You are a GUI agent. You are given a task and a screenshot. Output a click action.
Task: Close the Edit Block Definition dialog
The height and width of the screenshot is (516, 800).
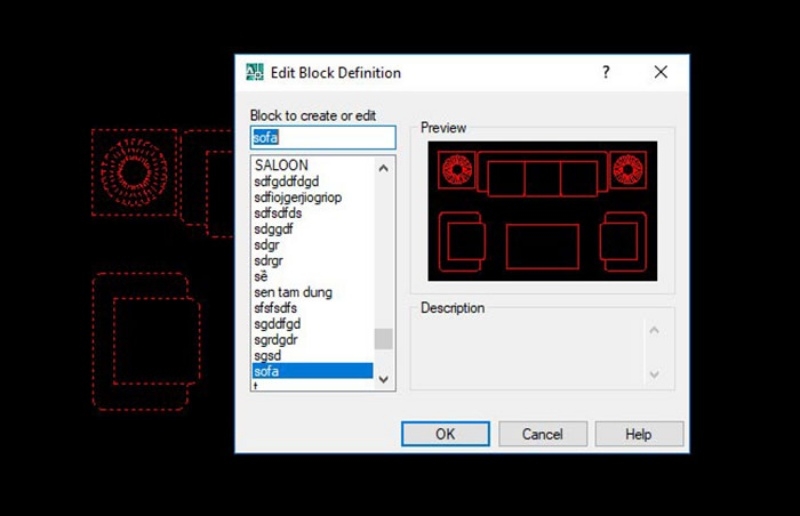(x=661, y=72)
